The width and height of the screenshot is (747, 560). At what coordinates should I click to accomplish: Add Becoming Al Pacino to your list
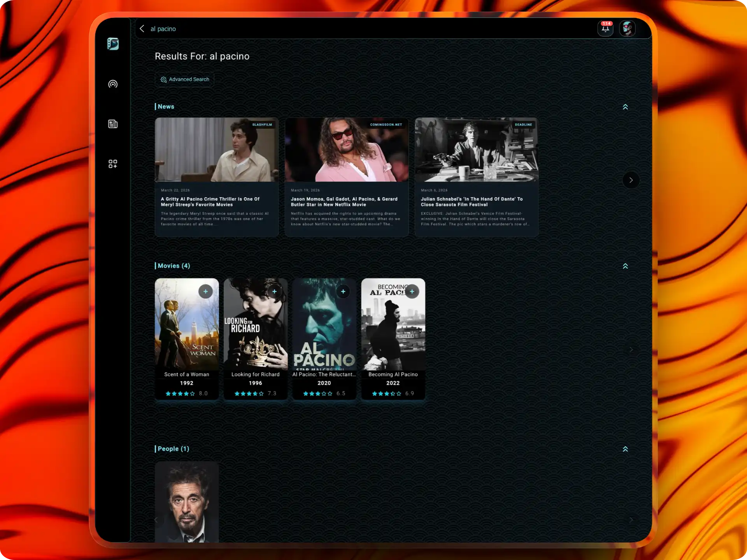pos(412,291)
